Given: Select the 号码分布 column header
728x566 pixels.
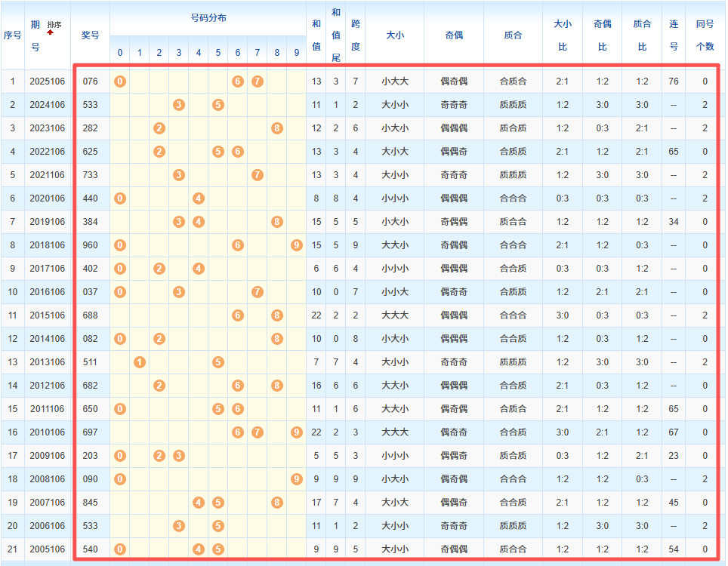Looking at the screenshot, I should pos(208,18).
